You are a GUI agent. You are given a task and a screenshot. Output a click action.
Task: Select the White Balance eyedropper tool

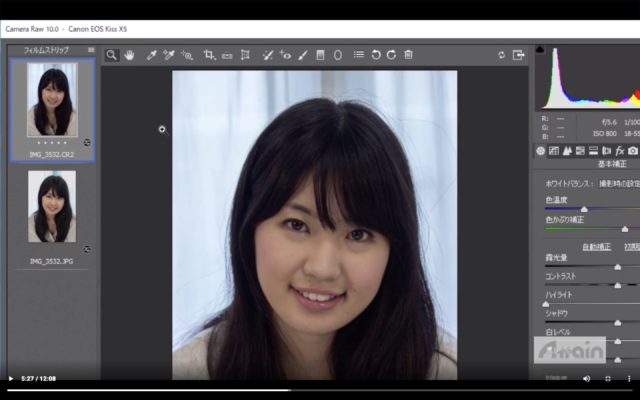(x=151, y=55)
